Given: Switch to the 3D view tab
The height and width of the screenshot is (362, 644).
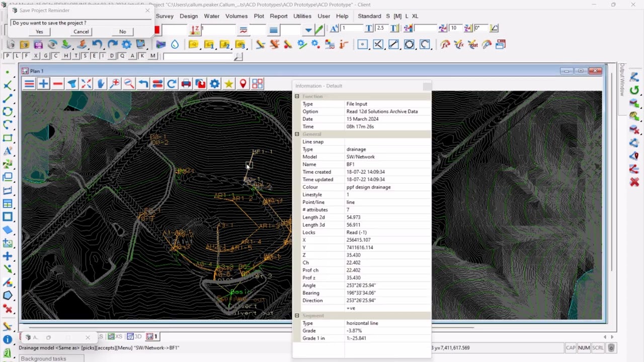Looking at the screenshot, I should 134,336.
